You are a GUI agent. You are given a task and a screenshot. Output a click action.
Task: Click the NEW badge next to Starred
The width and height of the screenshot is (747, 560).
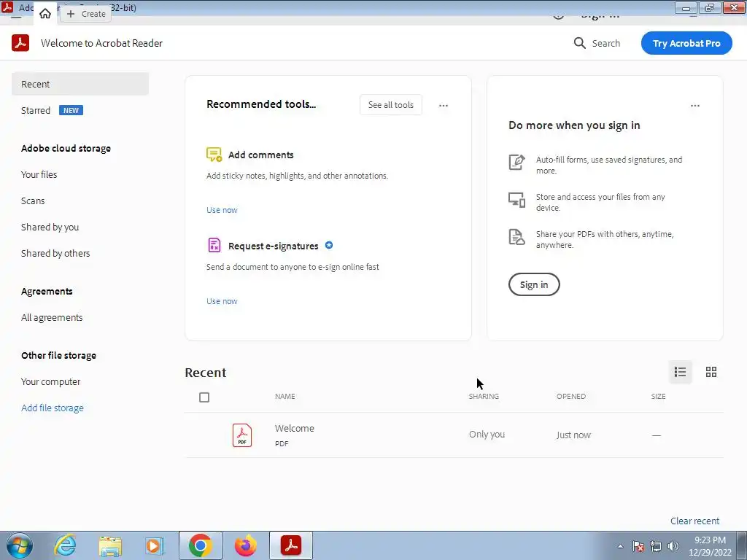71,111
